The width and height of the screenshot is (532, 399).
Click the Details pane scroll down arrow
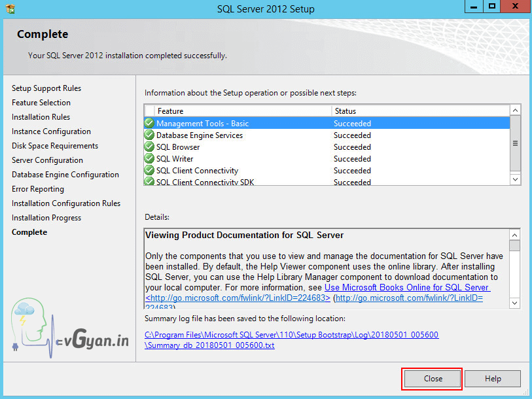pyautogui.click(x=515, y=303)
